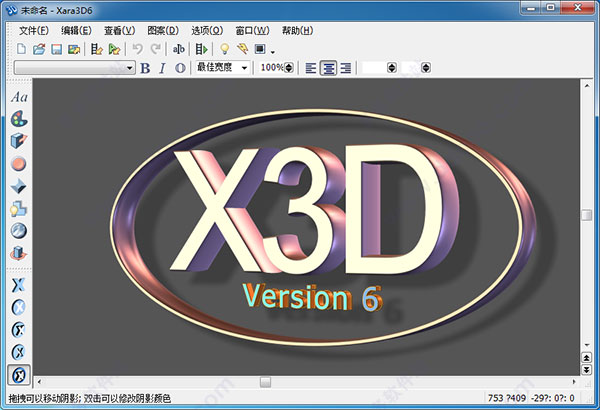Viewport: 600px width, 410px height.
Task: Click the second blank spacing stepper arrows
Action: (x=426, y=68)
